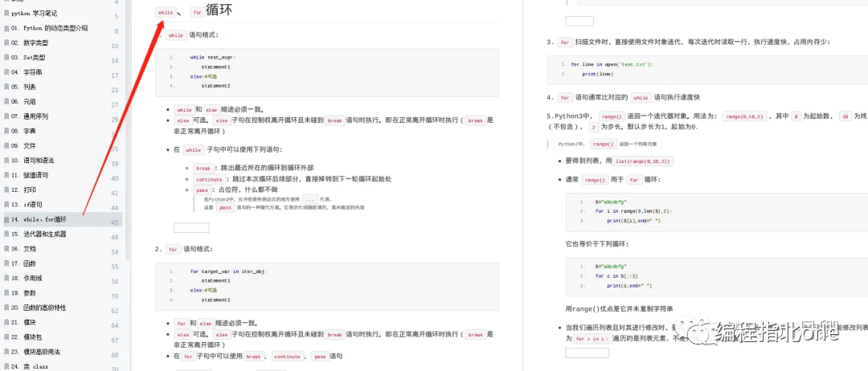Screen dimensions: 868x371
Task: Click the bookmark icon next to 21. 模块
Action: (6, 322)
